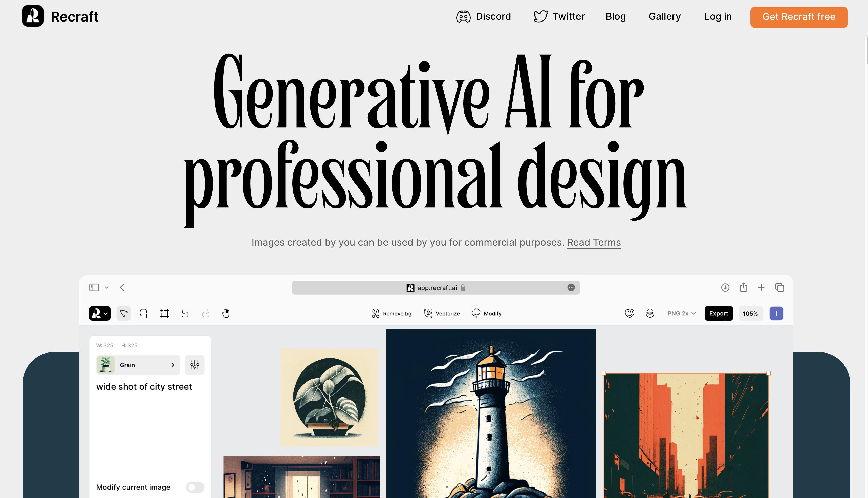Click the hand pan tool
Image resolution: width=868 pixels, height=498 pixels.
point(226,313)
